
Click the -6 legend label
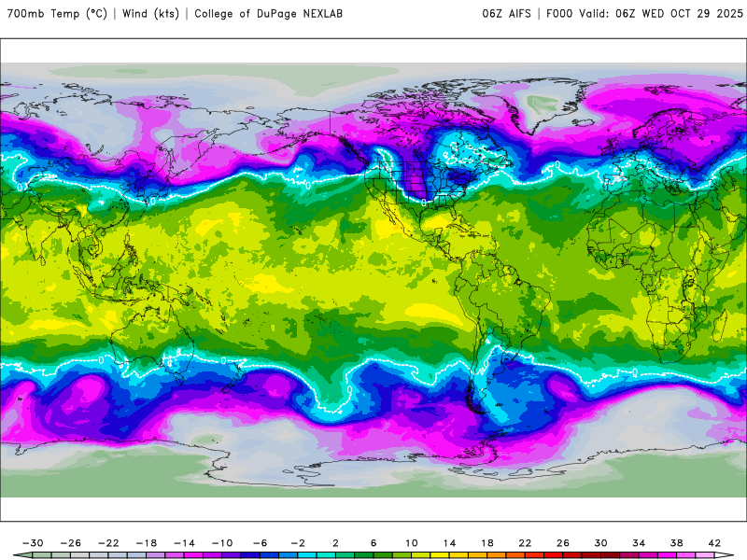coord(261,543)
